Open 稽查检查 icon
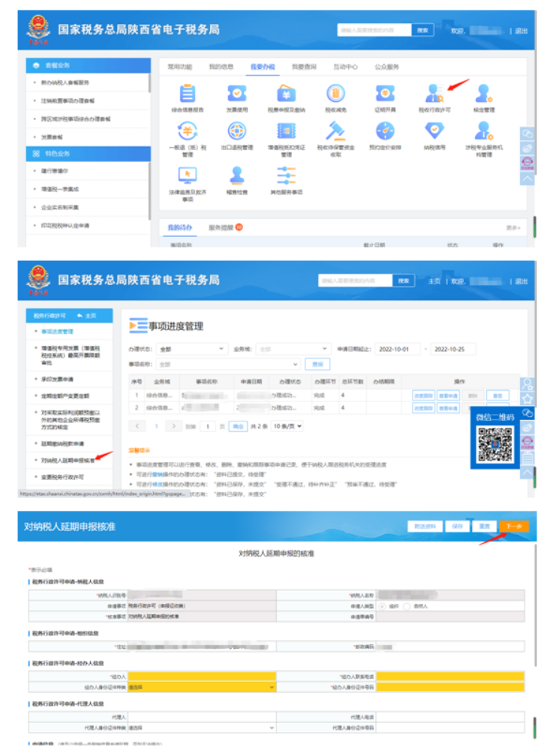Viewport: 556px width, 756px height. pos(237,175)
